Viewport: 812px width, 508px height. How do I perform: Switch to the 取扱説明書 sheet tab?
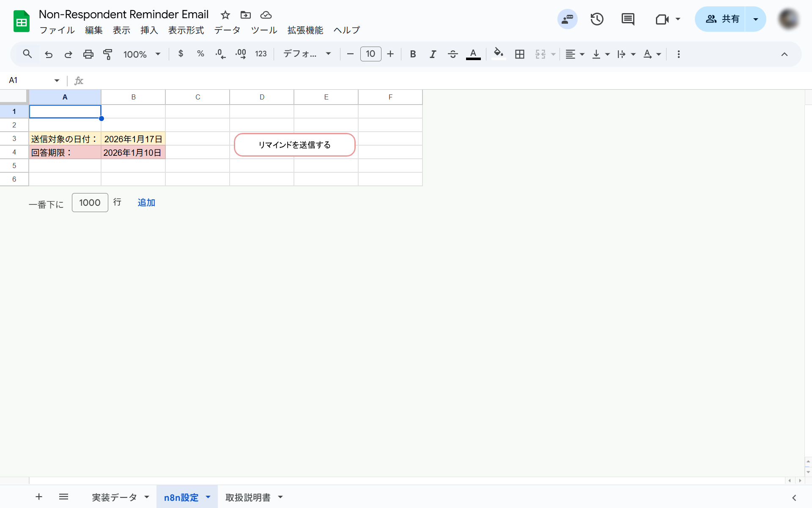pyautogui.click(x=248, y=497)
